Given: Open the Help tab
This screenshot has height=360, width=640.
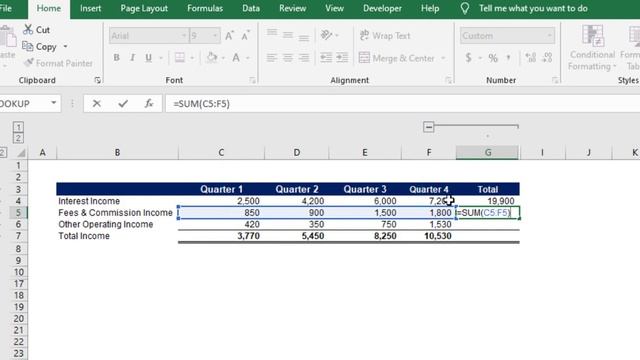Looking at the screenshot, I should click(x=430, y=9).
